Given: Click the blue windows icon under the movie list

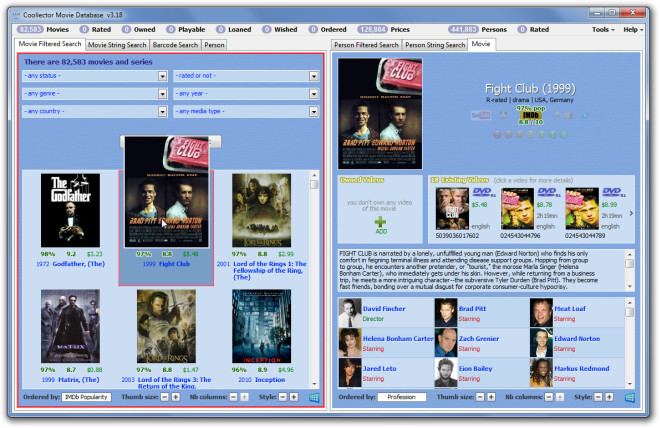Looking at the screenshot, I should click(314, 397).
